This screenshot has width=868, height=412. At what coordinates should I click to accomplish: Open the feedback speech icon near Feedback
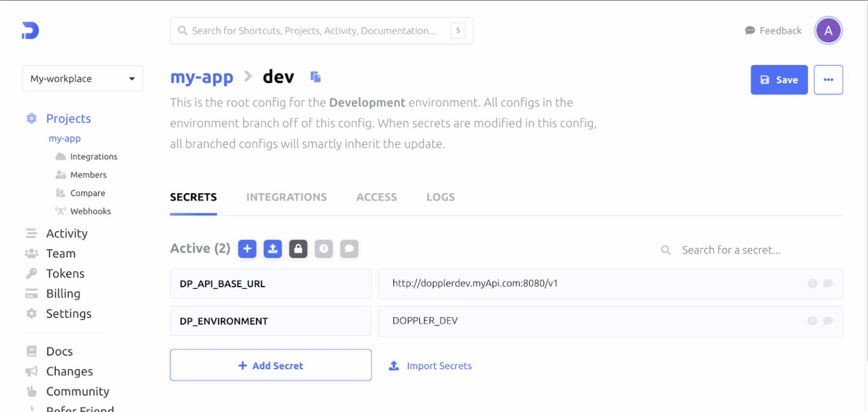(749, 31)
